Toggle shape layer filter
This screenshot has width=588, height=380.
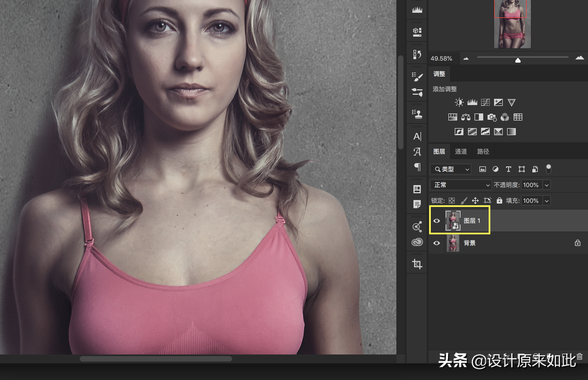[x=521, y=169]
